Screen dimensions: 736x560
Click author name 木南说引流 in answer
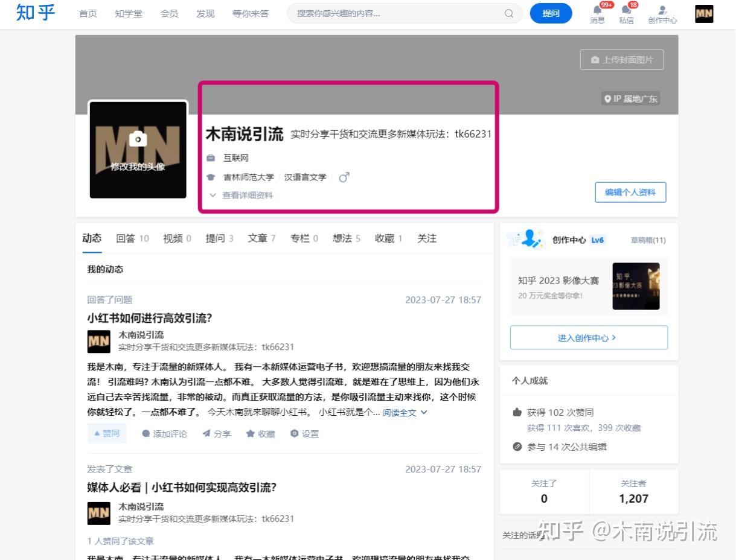[141, 335]
